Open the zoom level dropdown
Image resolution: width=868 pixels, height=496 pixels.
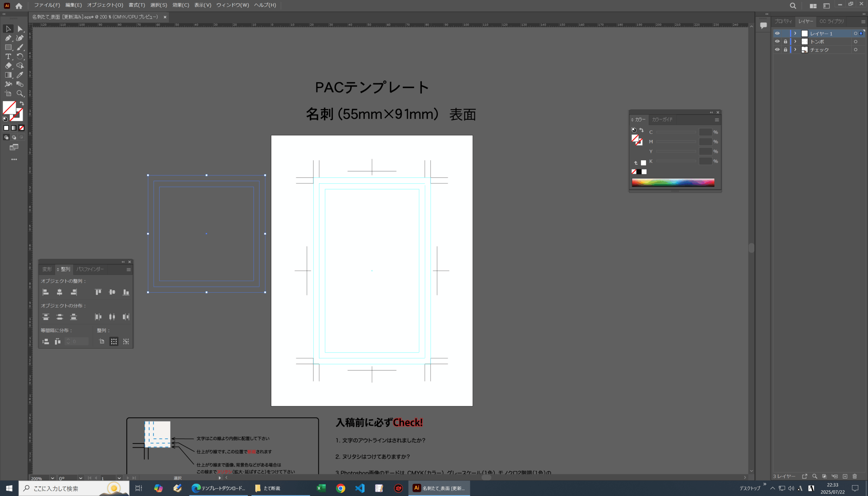(x=53, y=478)
